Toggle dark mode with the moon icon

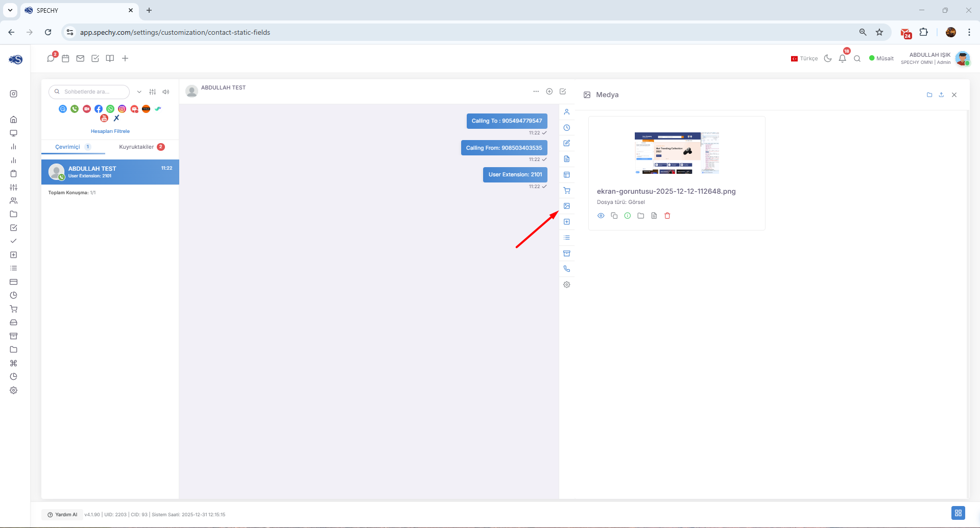pos(828,58)
